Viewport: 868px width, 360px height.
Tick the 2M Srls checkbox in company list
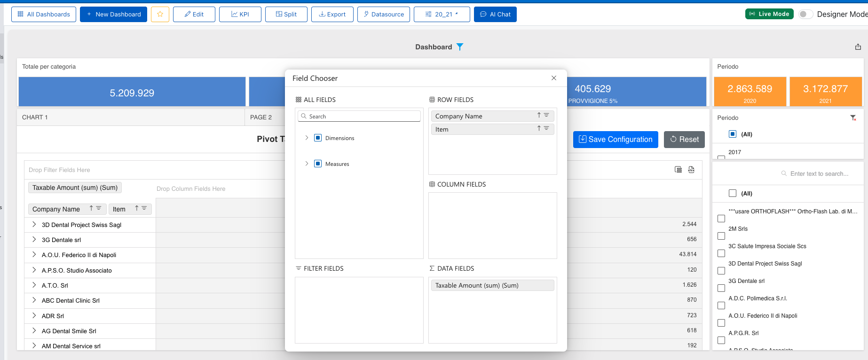[x=721, y=236]
